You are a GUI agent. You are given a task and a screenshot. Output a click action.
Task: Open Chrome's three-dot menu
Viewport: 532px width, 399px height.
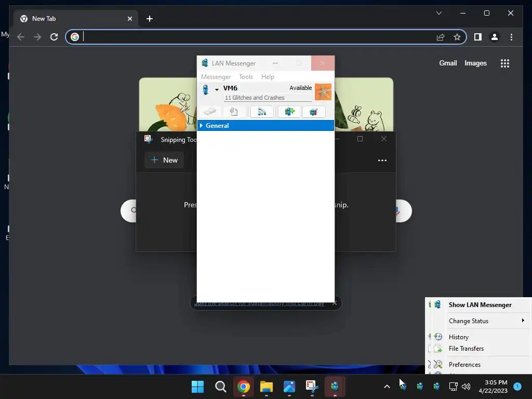point(511,37)
